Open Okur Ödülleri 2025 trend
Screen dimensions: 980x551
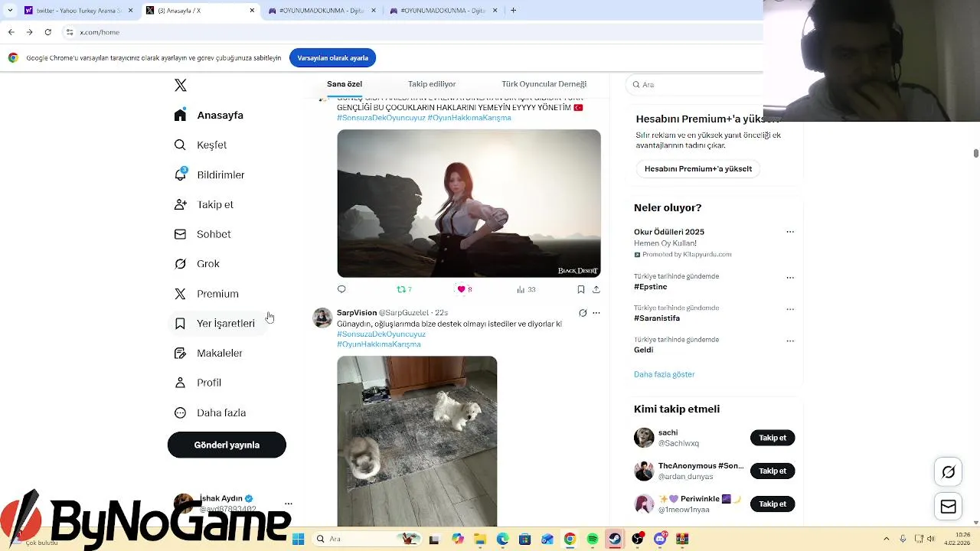(669, 232)
